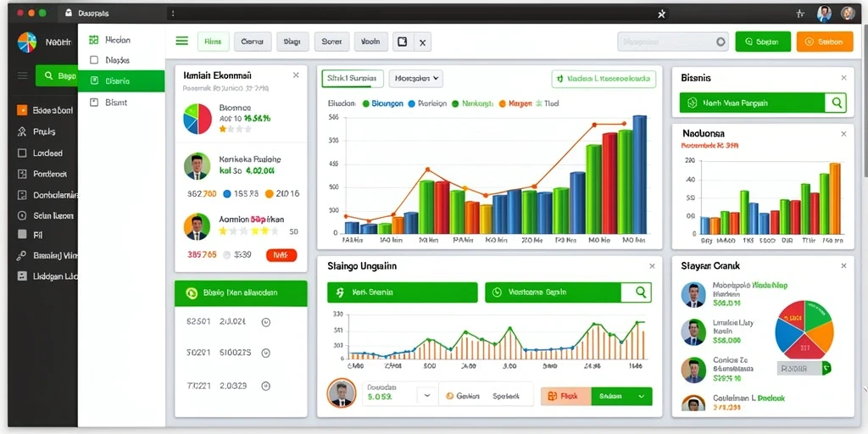Open the user profile avatar in title bar
The image size is (868, 434).
click(x=824, y=14)
